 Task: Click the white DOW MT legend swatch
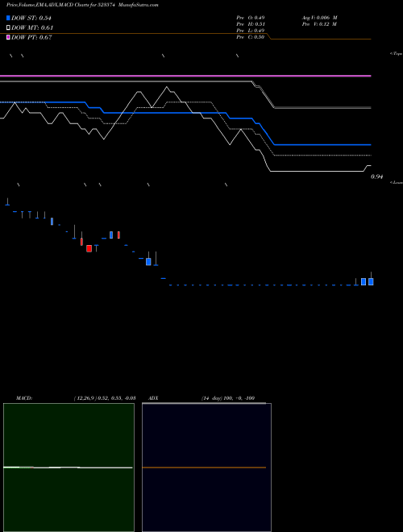click(8, 27)
